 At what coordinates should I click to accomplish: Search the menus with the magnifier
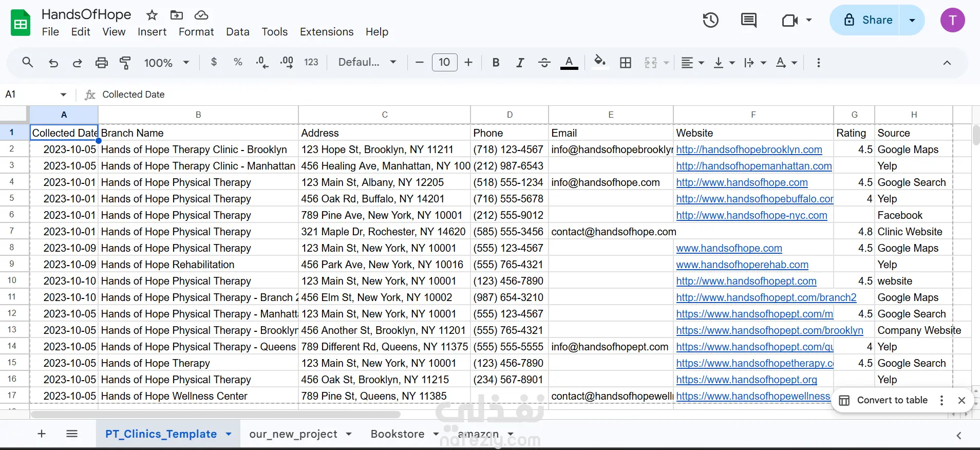coord(28,63)
